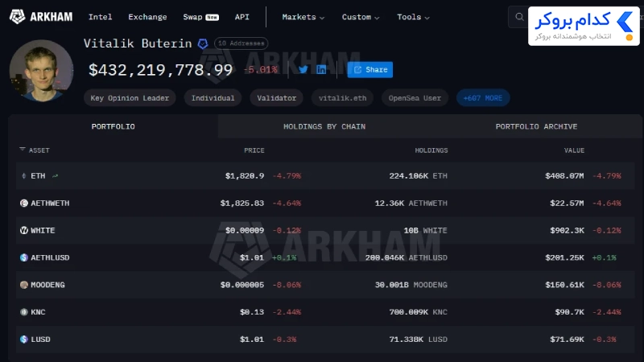
Task: Switch to the PORTFOLIO ARCHIVE tab
Action: (536, 126)
